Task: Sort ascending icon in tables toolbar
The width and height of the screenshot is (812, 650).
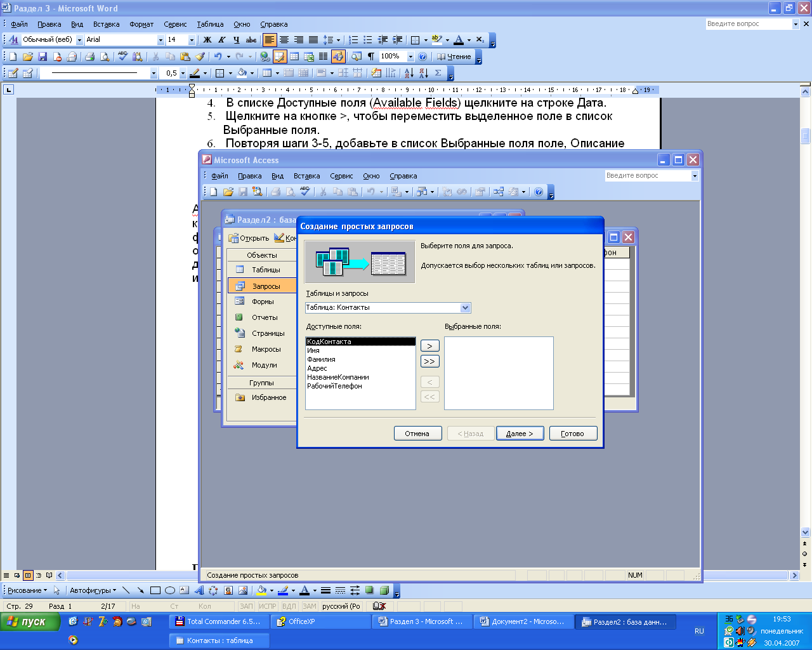Action: point(409,74)
